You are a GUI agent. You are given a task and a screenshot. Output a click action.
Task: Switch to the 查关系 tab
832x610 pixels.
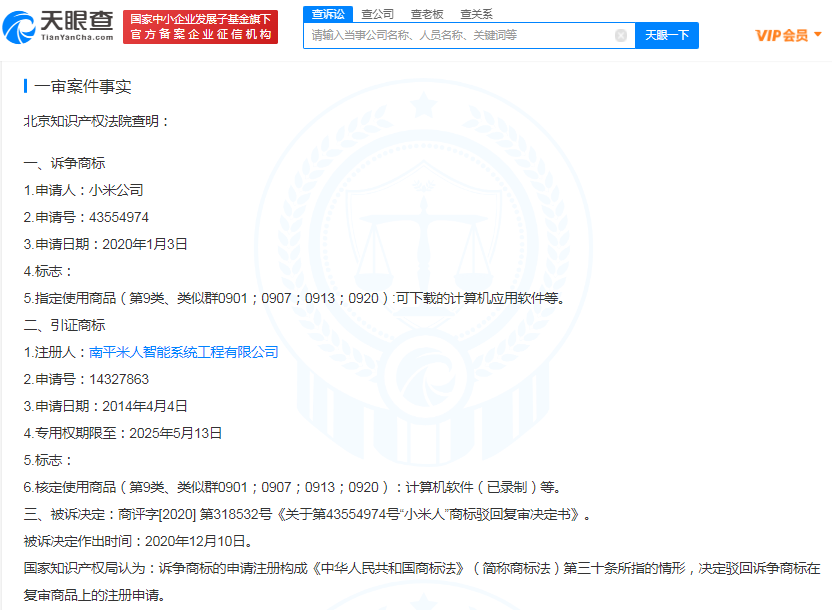tap(476, 14)
